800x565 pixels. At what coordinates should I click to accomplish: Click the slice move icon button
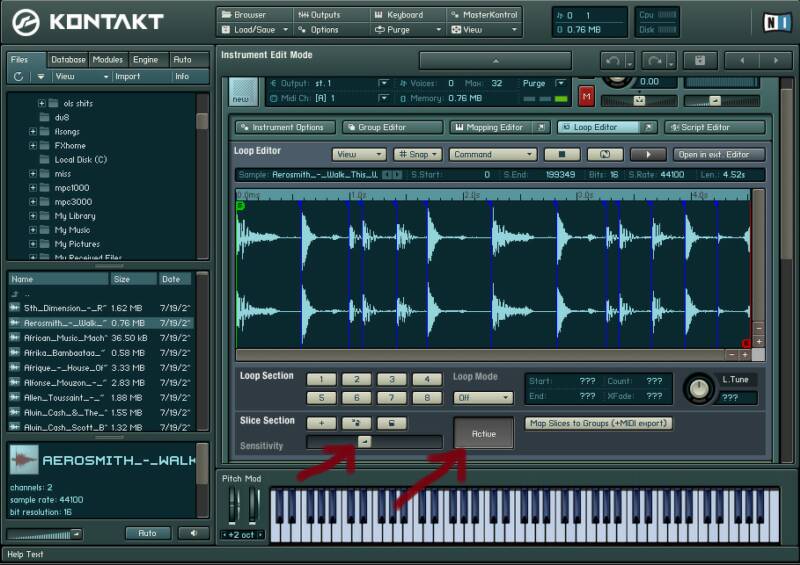tap(356, 423)
